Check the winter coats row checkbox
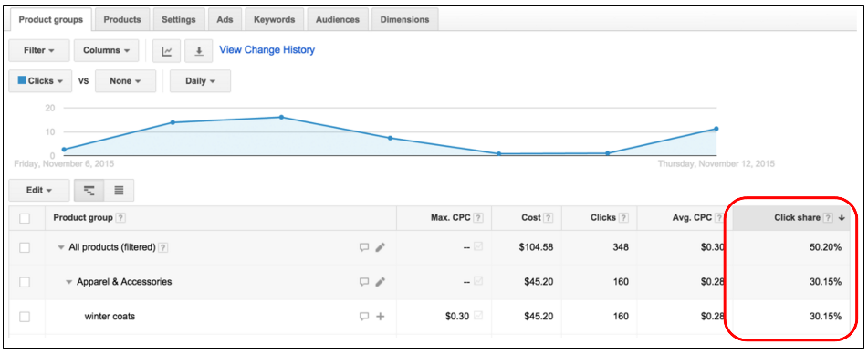The width and height of the screenshot is (868, 355). tap(25, 317)
